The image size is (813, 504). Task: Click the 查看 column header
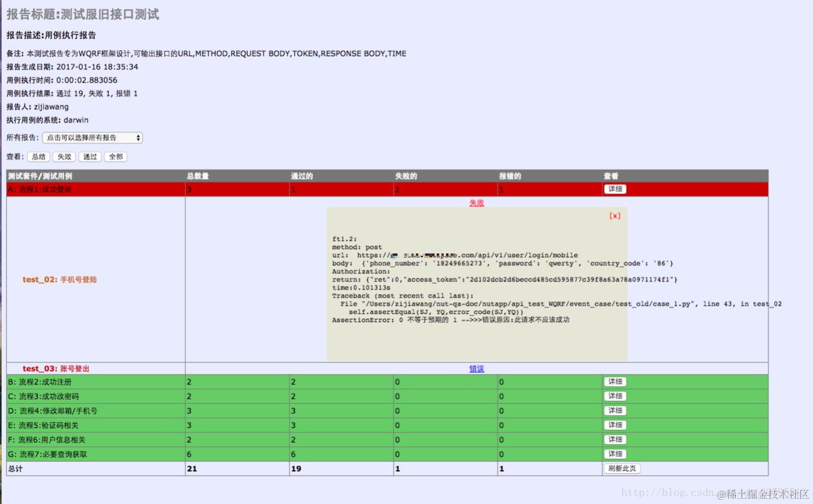(611, 176)
